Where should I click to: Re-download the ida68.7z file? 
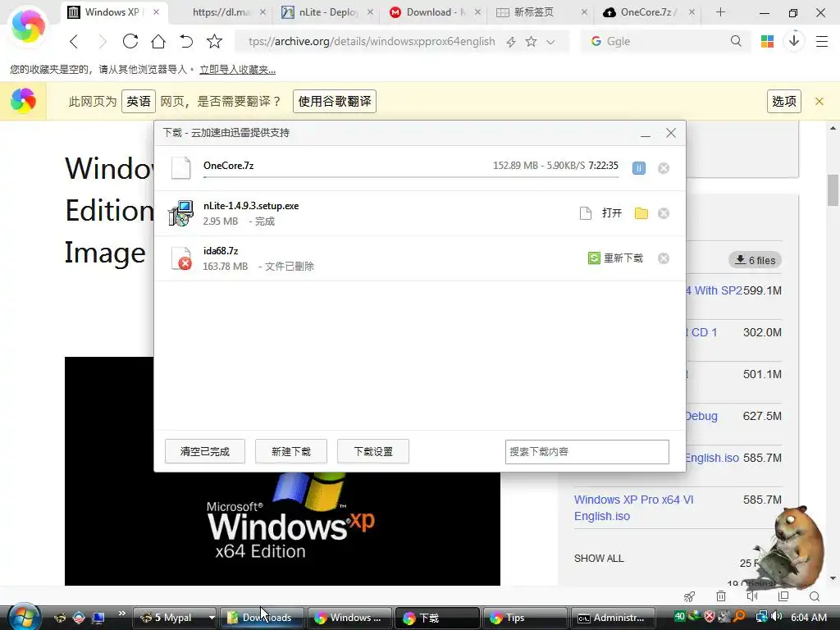[x=615, y=258]
